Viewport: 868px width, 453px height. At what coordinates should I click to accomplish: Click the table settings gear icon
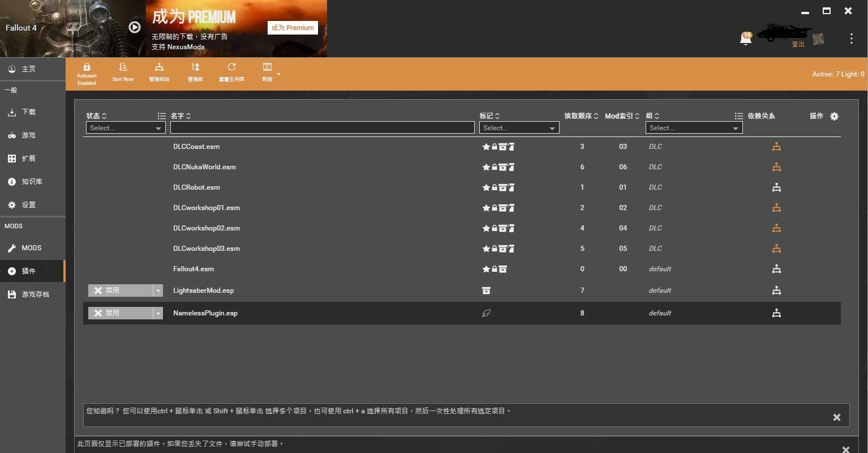[x=834, y=116]
